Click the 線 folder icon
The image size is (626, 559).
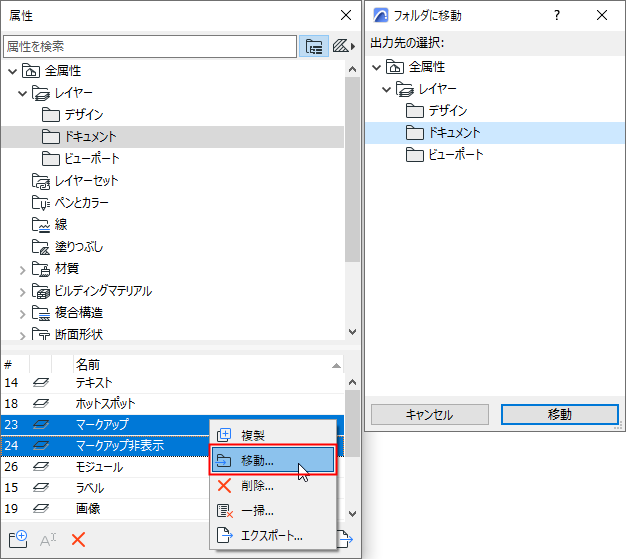pyautogui.click(x=41, y=225)
